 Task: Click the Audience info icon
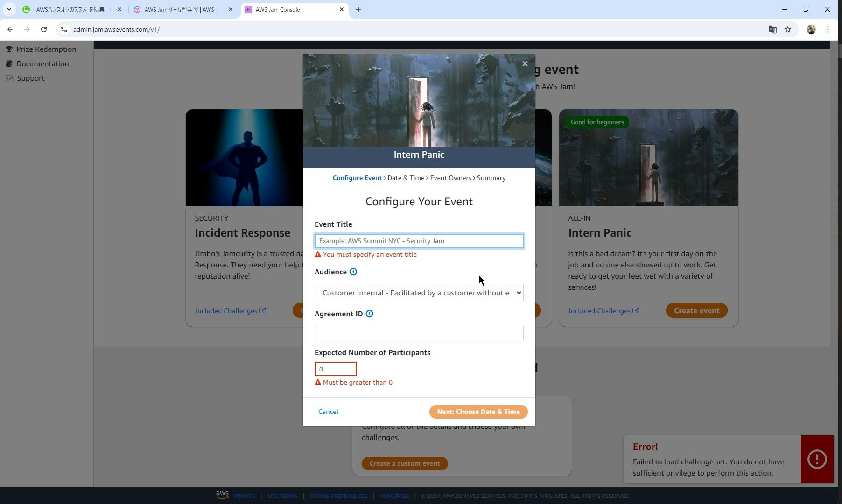[x=353, y=272]
